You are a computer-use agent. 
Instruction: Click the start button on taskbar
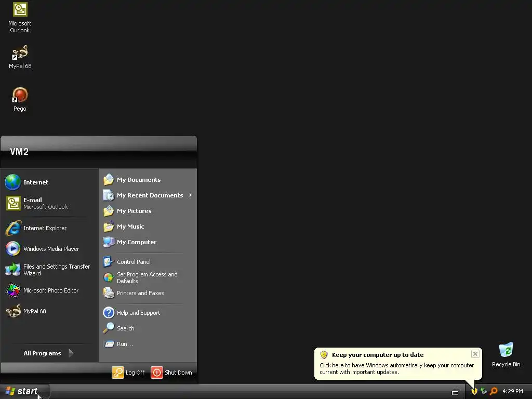(25, 391)
